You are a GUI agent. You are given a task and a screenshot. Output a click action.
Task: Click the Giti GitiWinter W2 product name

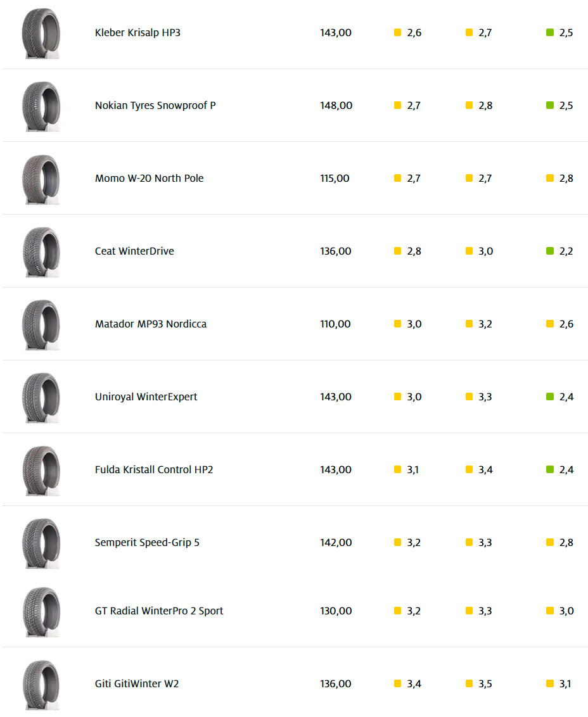coord(137,684)
